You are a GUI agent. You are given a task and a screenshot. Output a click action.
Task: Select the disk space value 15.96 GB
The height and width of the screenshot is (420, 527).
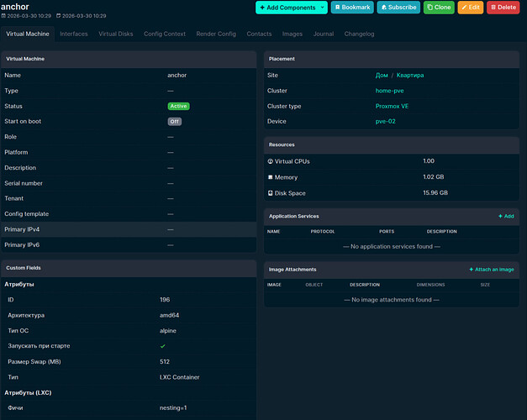435,193
